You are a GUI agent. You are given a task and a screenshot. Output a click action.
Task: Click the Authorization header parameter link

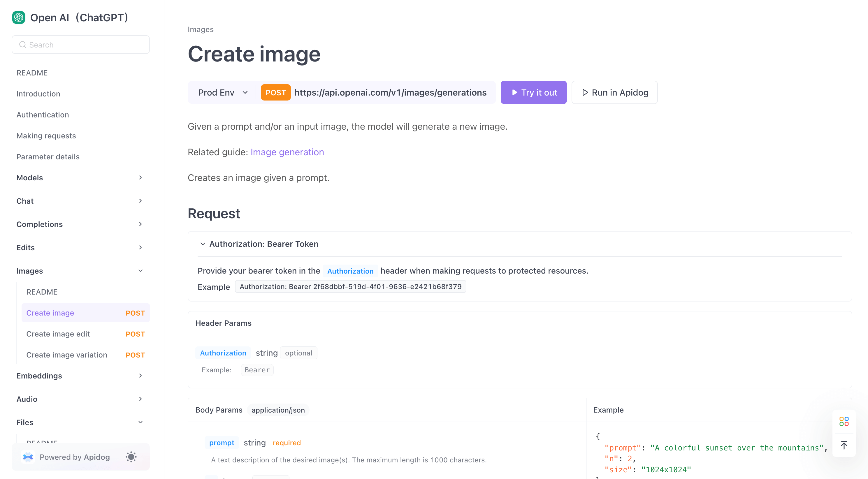[222, 352]
